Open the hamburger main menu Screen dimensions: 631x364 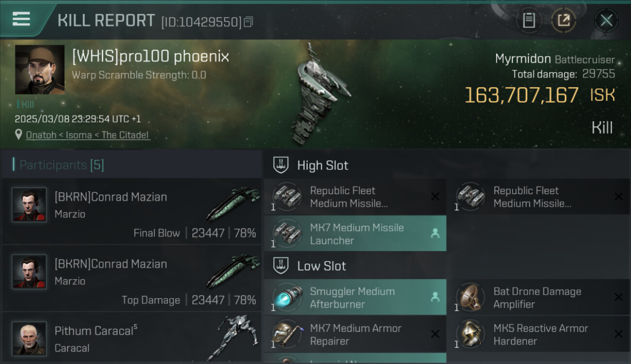(21, 19)
